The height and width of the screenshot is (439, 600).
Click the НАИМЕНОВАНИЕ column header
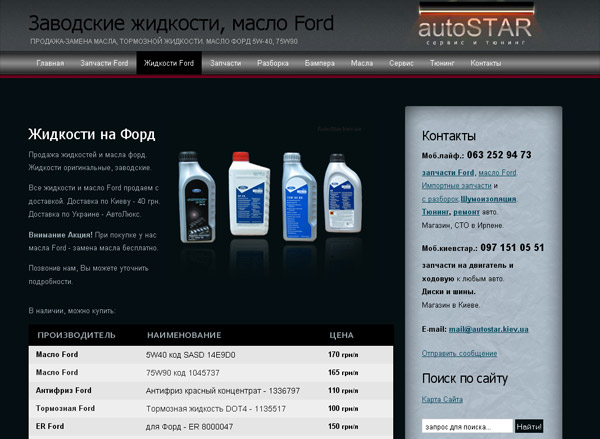coord(184,335)
